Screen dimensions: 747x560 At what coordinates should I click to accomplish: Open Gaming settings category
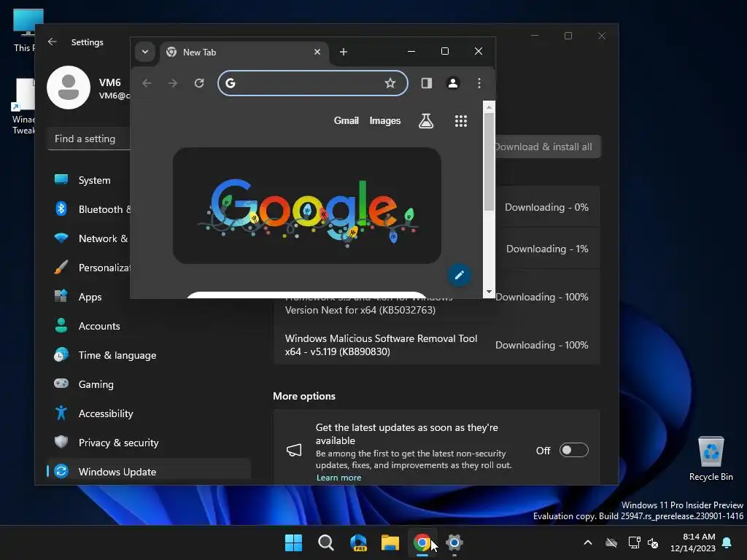[x=149, y=384]
